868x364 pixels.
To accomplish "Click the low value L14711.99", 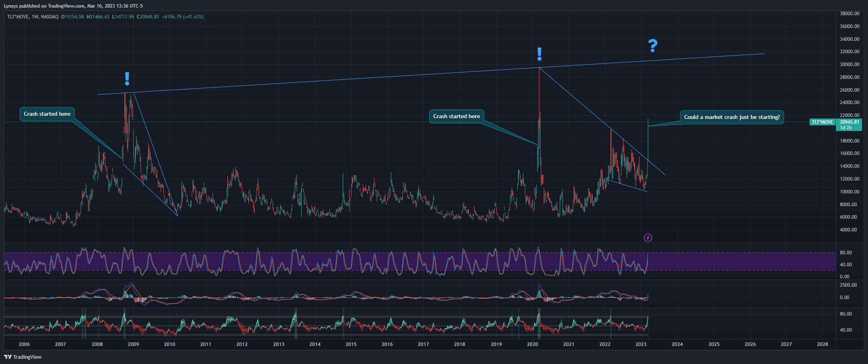I will tap(123, 17).
